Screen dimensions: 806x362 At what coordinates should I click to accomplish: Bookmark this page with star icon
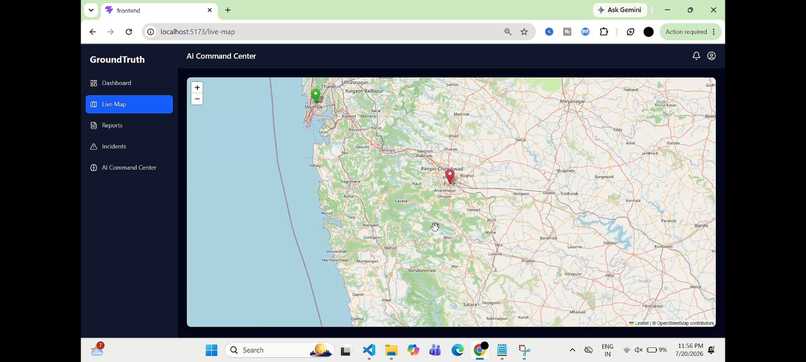(x=524, y=32)
